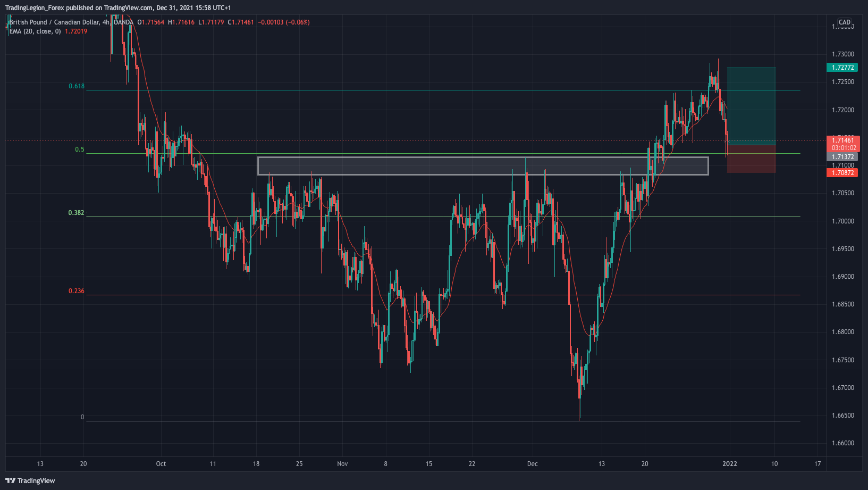
Task: Click the 2022 label on the time axis
Action: click(x=730, y=464)
